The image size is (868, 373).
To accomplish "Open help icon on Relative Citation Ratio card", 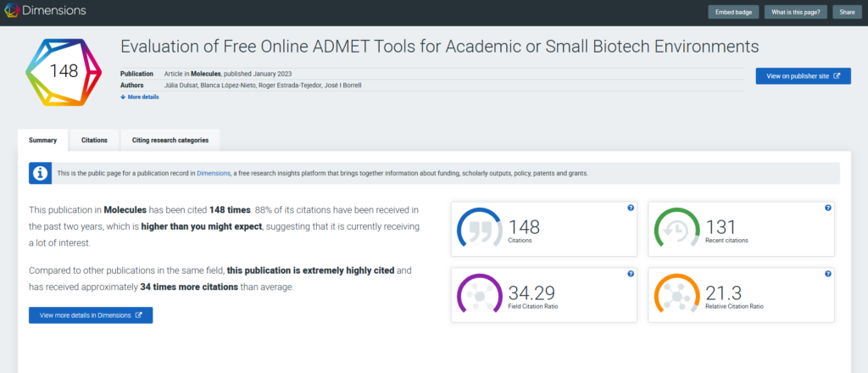I will pos(827,274).
